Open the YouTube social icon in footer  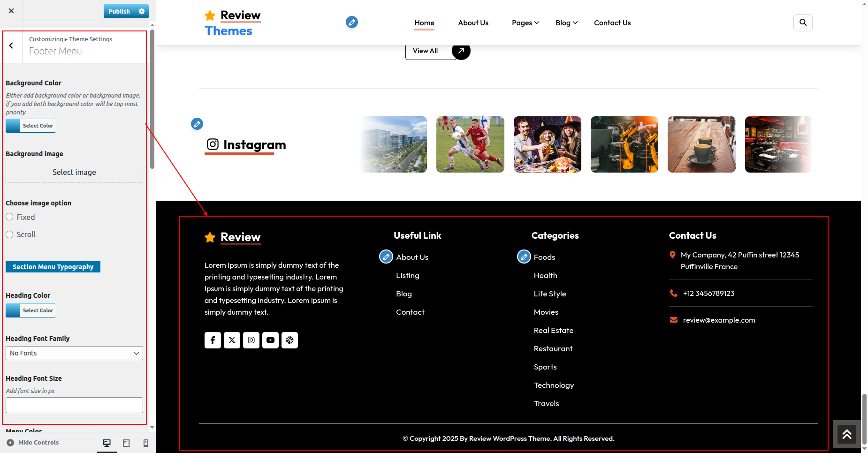coord(270,340)
